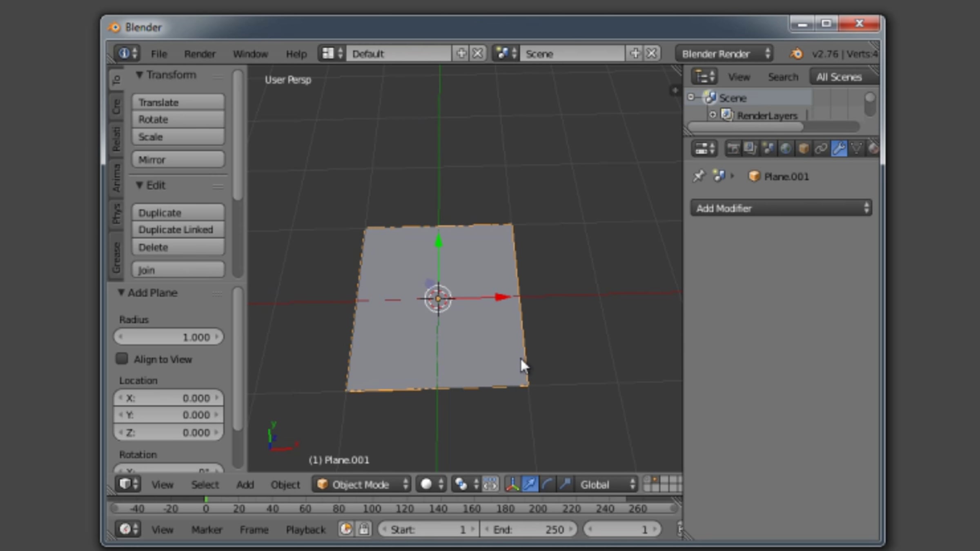980x551 pixels.
Task: Select the Render camera properties icon
Action: click(x=733, y=149)
